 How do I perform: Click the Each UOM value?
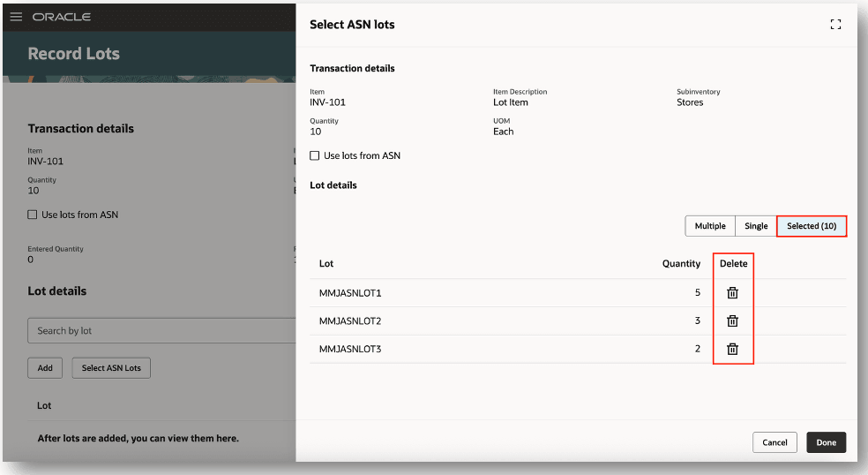click(x=503, y=132)
